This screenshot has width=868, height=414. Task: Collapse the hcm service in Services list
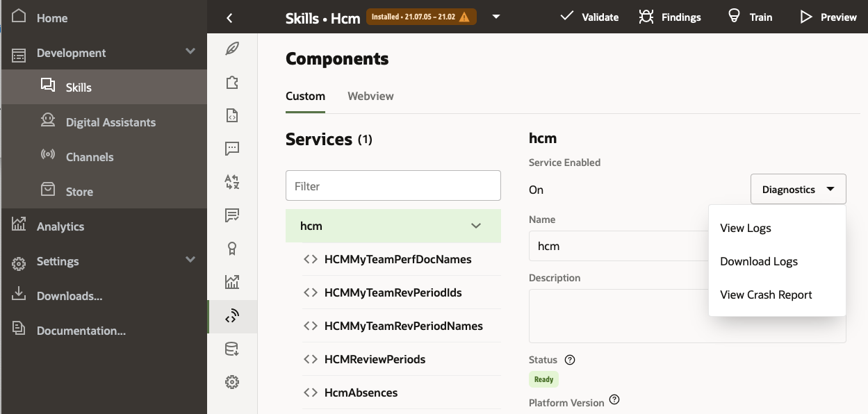(476, 225)
